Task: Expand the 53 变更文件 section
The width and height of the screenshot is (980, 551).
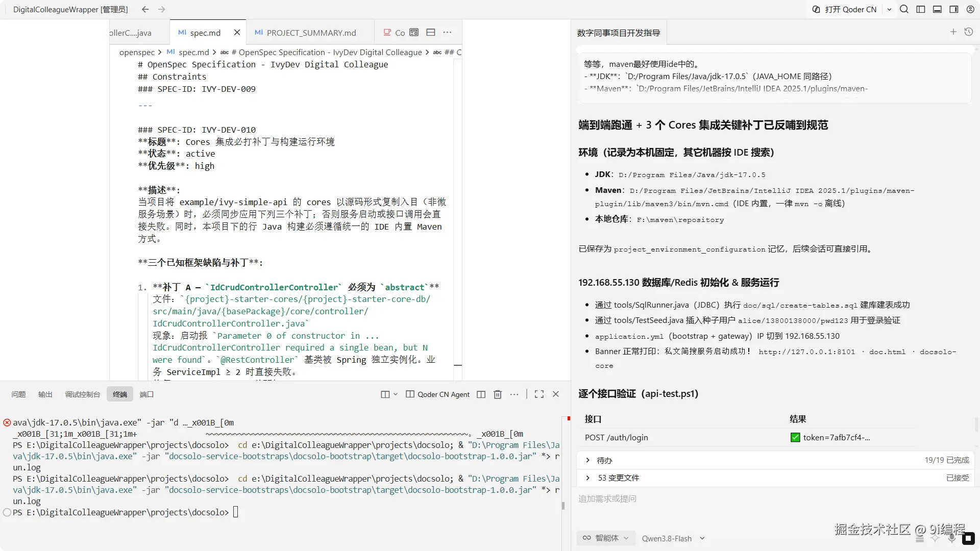Action: point(775,478)
